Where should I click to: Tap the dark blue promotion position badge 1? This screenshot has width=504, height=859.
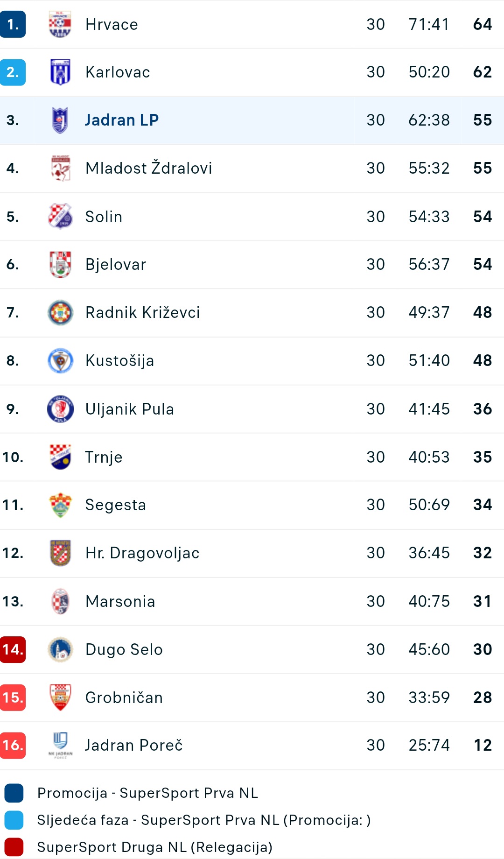pyautogui.click(x=13, y=24)
